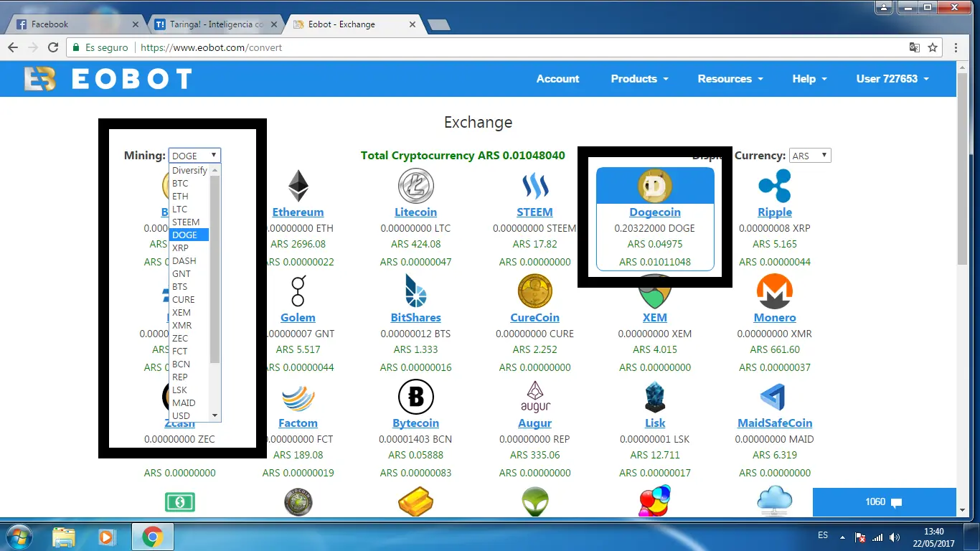The height and width of the screenshot is (551, 980).
Task: Click the volume speaker icon in system tray
Action: (x=894, y=537)
